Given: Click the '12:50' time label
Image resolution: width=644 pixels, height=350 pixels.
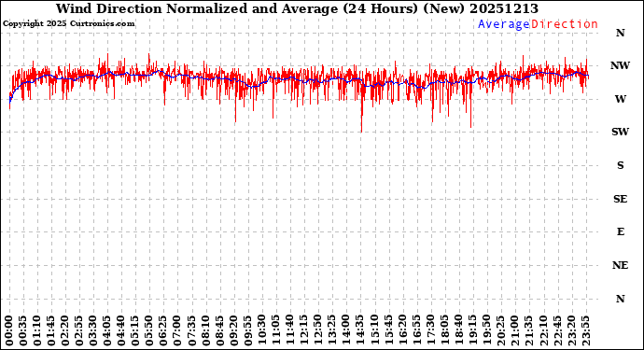Looking at the screenshot, I should pyautogui.click(x=317, y=330).
